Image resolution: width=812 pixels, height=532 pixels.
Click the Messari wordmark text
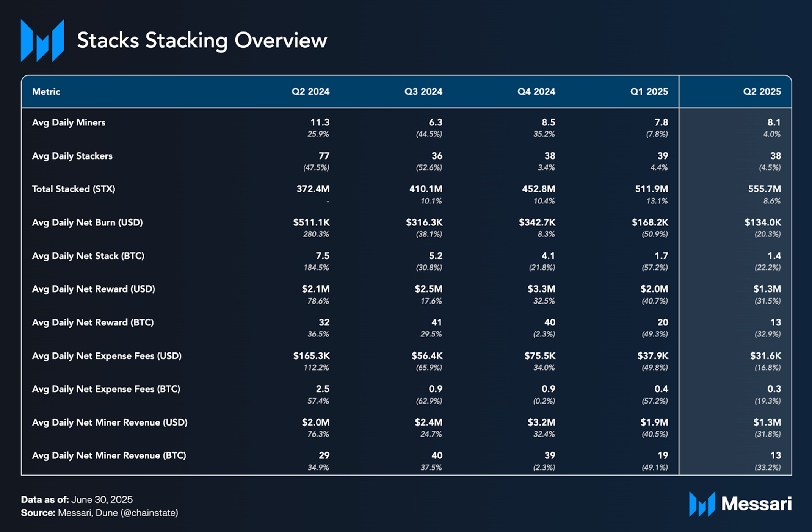[756, 504]
